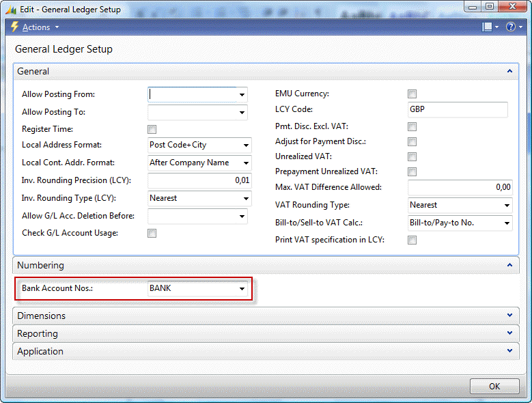Open the Allow Posting To dropdown
The height and width of the screenshot is (403, 532).
coord(242,112)
